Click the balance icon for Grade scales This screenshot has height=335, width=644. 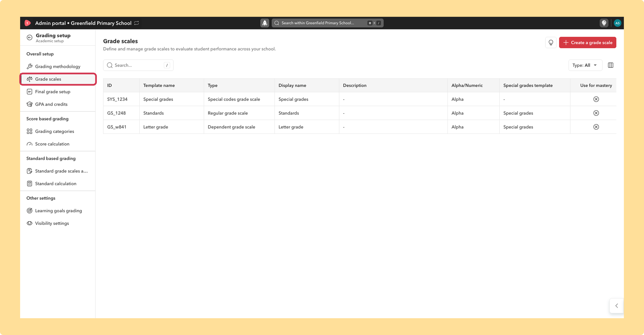click(29, 79)
